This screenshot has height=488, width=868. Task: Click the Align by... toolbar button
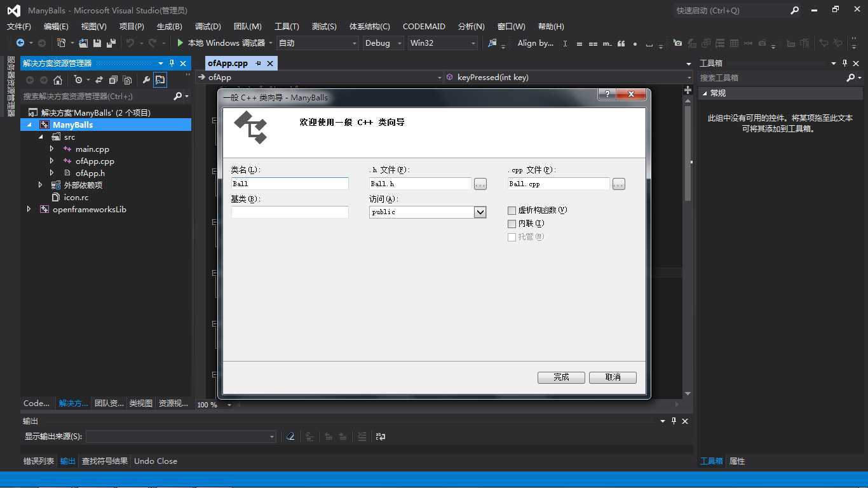[x=535, y=43]
